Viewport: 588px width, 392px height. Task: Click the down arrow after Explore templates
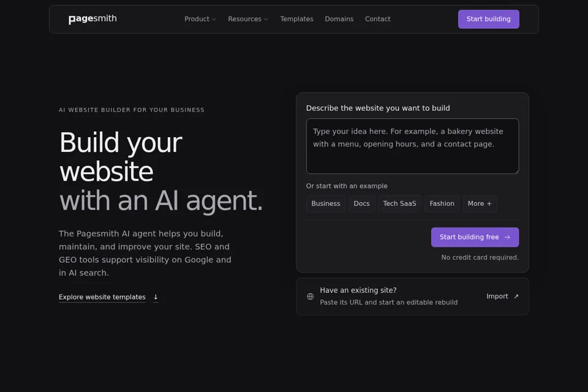pos(156,297)
